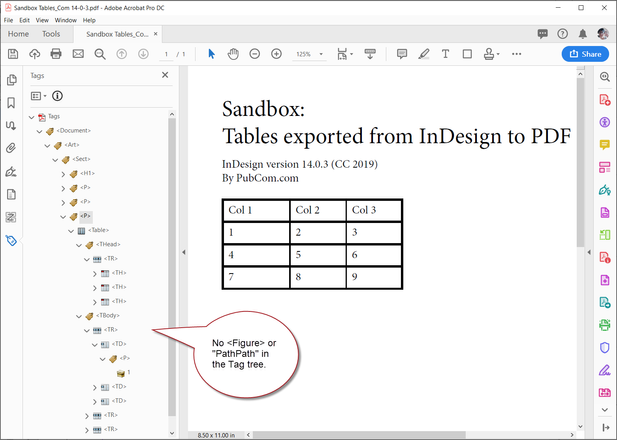Show tag info icon in Tags panel
This screenshot has width=617, height=440.
pos(57,96)
